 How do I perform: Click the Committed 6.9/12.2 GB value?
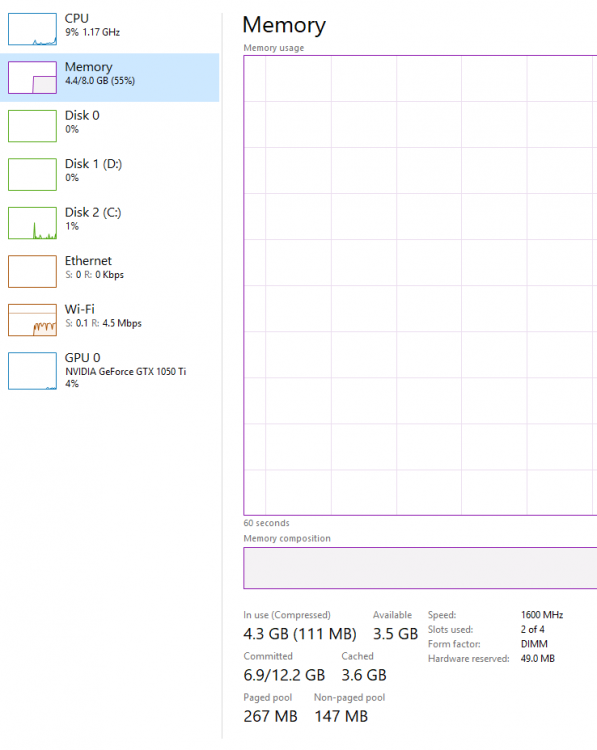(284, 675)
